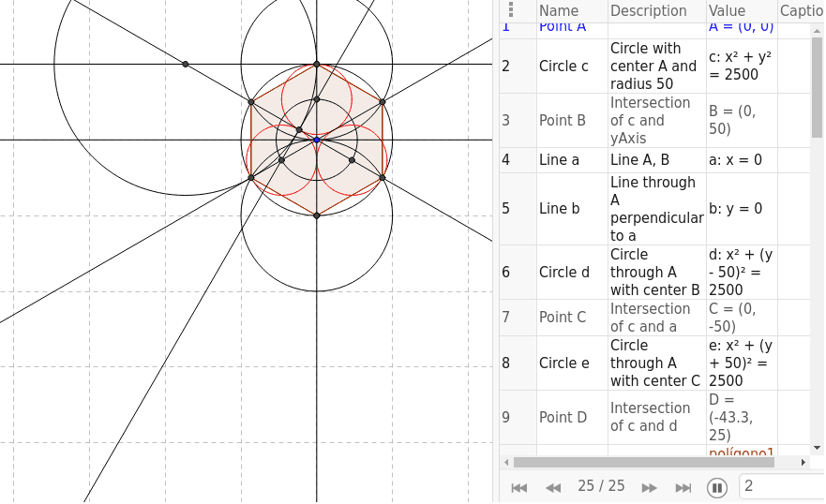The image size is (826, 504).
Task: Go back one construction step
Action: pos(553,488)
